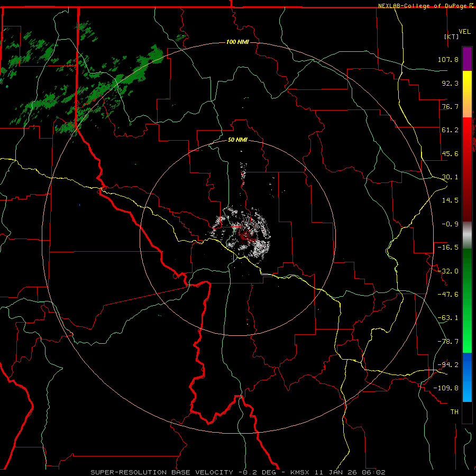
Task: Click the -109.8 legend value
Action: click(x=446, y=388)
